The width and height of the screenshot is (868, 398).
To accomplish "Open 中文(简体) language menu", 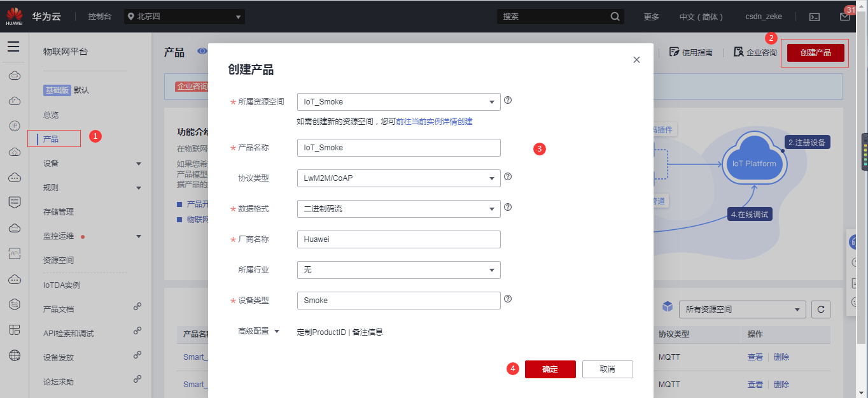I will [701, 17].
